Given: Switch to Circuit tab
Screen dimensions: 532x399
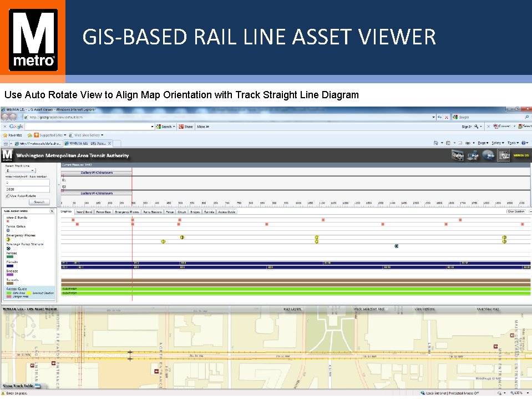Looking at the screenshot, I should pos(182,212).
